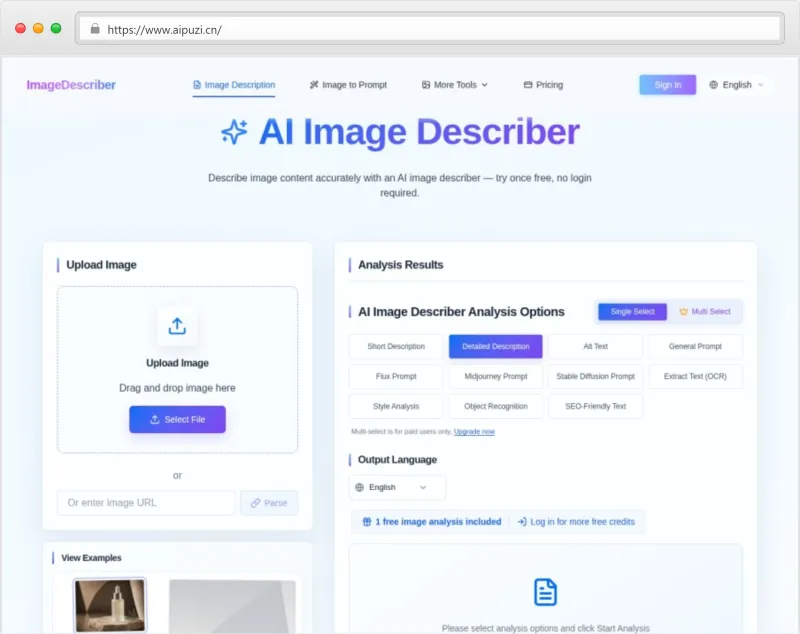Screen dimensions: 800x634
Task: Click the card icon beside Pricing
Action: (528, 85)
